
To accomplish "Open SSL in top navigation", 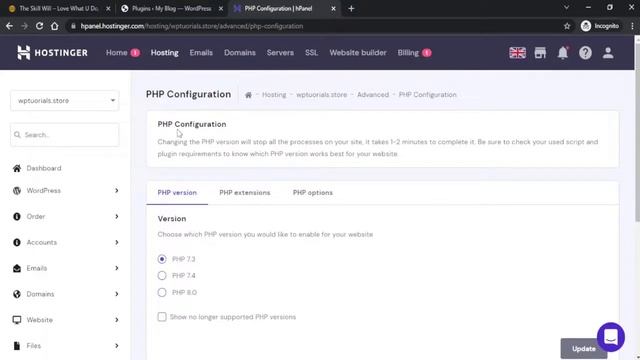I will point(311,53).
